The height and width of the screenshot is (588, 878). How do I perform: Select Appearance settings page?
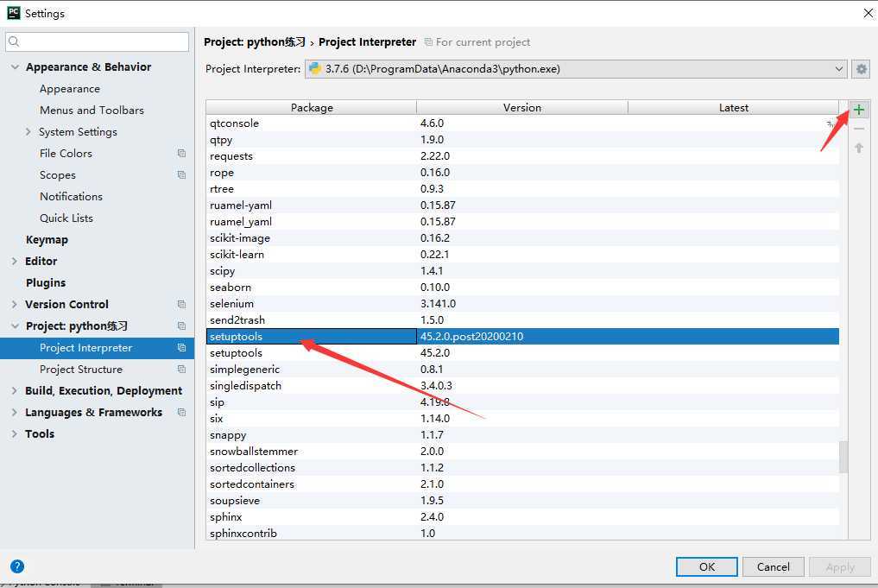click(x=69, y=88)
